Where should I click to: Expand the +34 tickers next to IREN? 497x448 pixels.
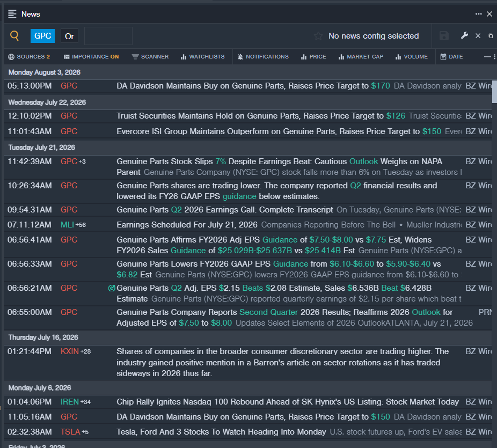pos(85,402)
